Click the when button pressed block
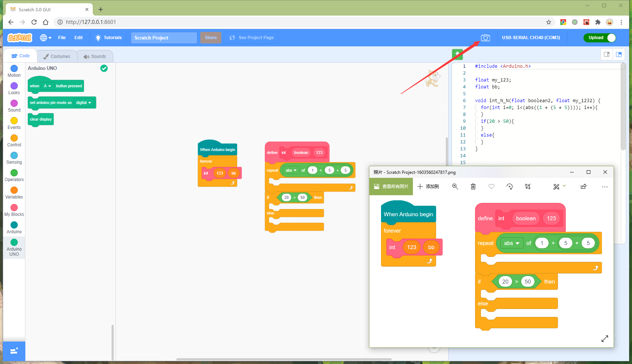Image resolution: width=632 pixels, height=364 pixels. (56, 85)
